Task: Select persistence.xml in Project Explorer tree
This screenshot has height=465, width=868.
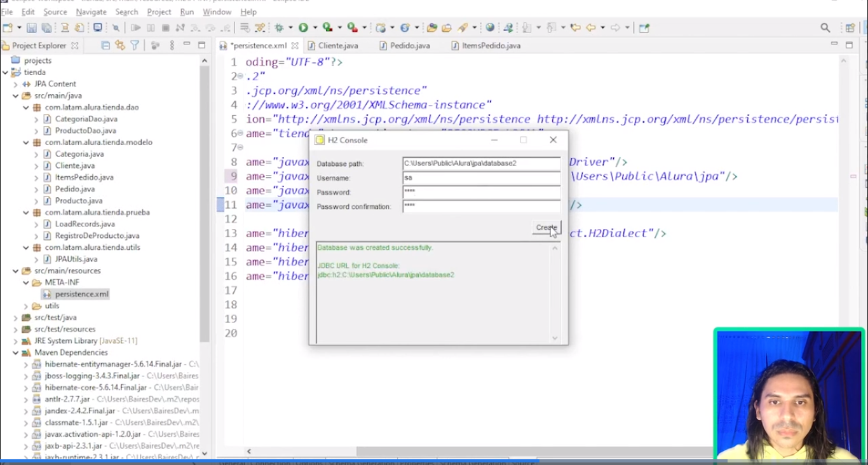Action: 81,295
